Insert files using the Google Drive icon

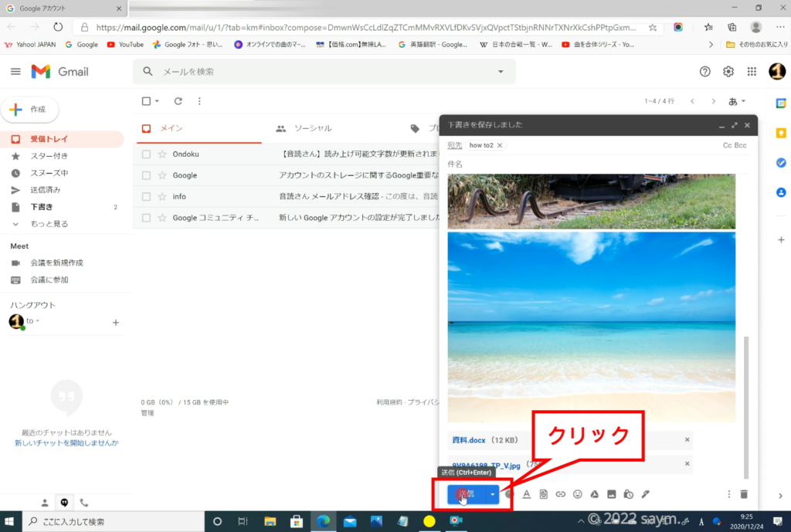click(x=595, y=494)
